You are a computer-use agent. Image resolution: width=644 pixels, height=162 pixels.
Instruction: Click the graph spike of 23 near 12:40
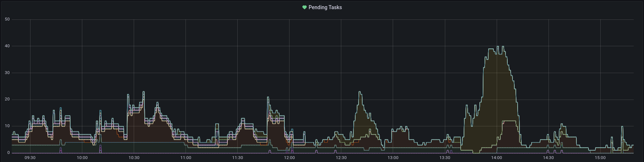360,92
